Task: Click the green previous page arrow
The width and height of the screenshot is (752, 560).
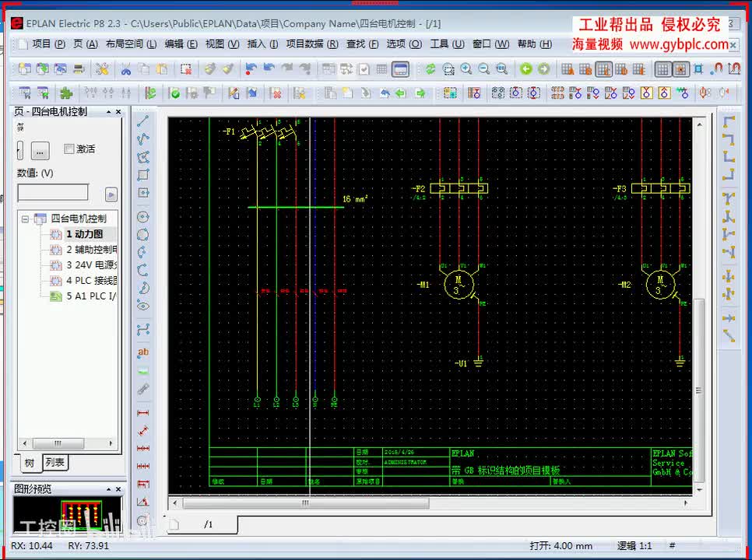Action: pyautogui.click(x=526, y=69)
